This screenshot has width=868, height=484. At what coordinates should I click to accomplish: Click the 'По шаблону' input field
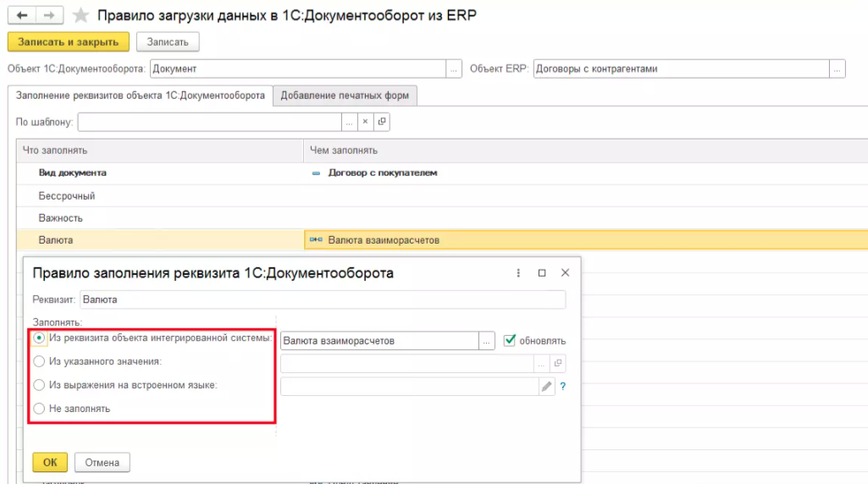(x=209, y=122)
